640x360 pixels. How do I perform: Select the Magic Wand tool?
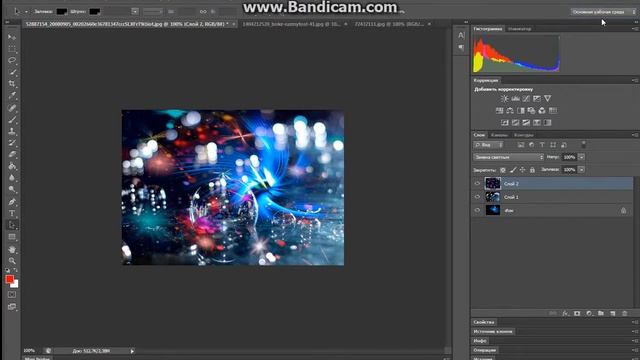click(12, 72)
